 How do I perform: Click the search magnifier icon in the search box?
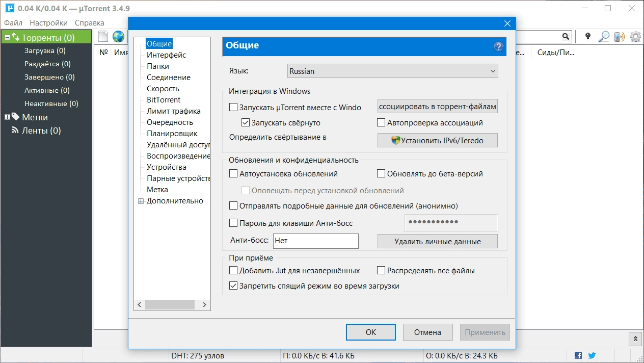pyautogui.click(x=566, y=37)
